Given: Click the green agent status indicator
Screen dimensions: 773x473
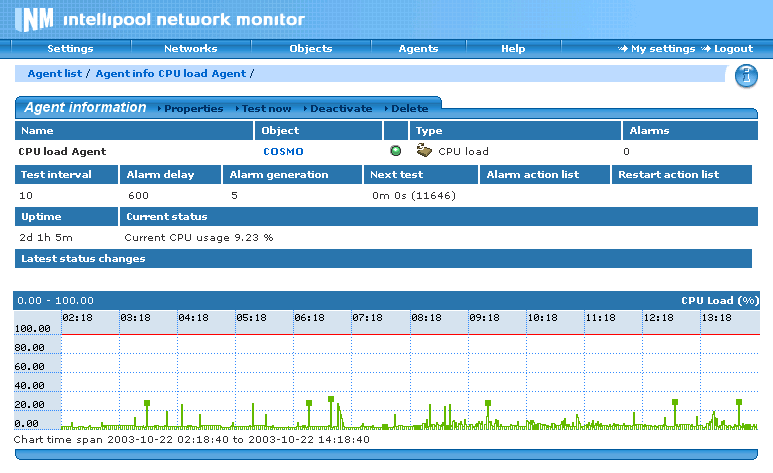Looking at the screenshot, I should pyautogui.click(x=396, y=151).
